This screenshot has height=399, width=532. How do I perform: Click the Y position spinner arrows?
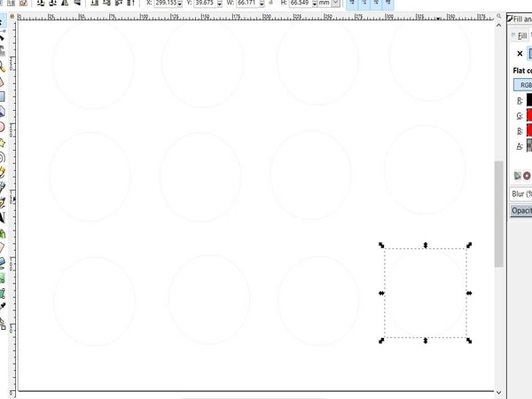(220, 3)
